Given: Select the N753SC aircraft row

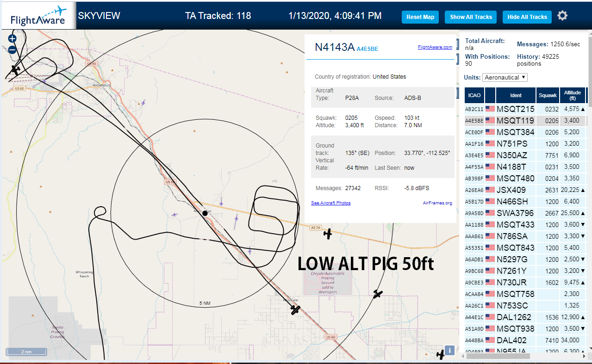Looking at the screenshot, I should tap(526, 306).
